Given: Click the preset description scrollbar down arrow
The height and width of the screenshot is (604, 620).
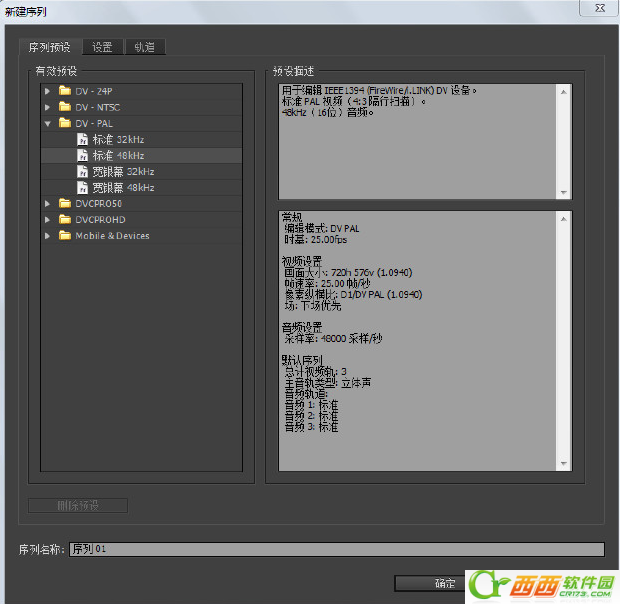Looking at the screenshot, I should tap(564, 193).
